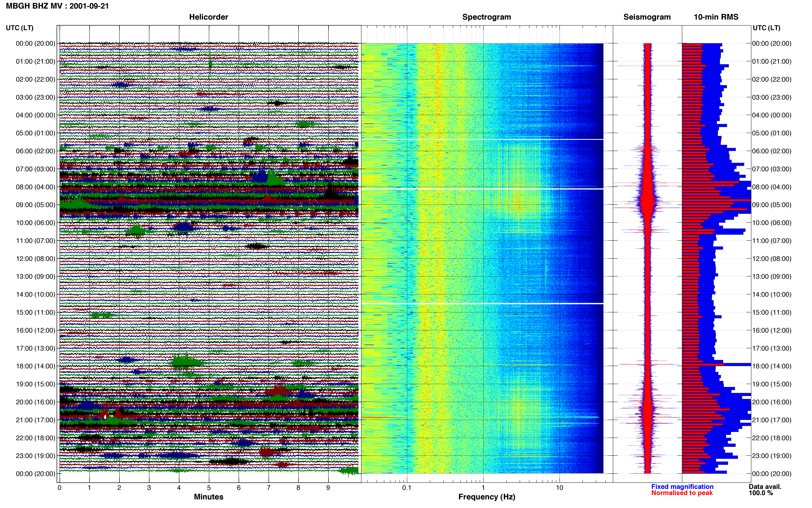Screen dimensions: 812x508
Task: Click left time label '11:00 (07:00)'
Action: 36,240
